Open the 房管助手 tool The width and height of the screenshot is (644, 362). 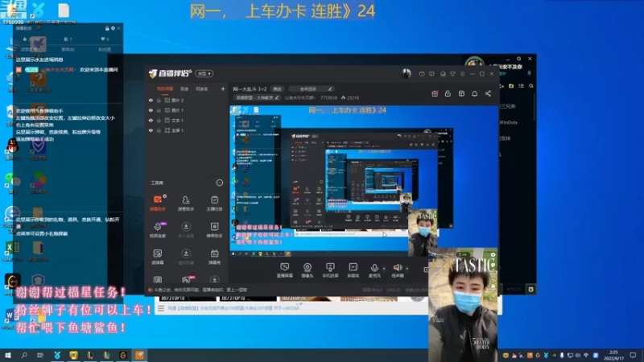186,204
